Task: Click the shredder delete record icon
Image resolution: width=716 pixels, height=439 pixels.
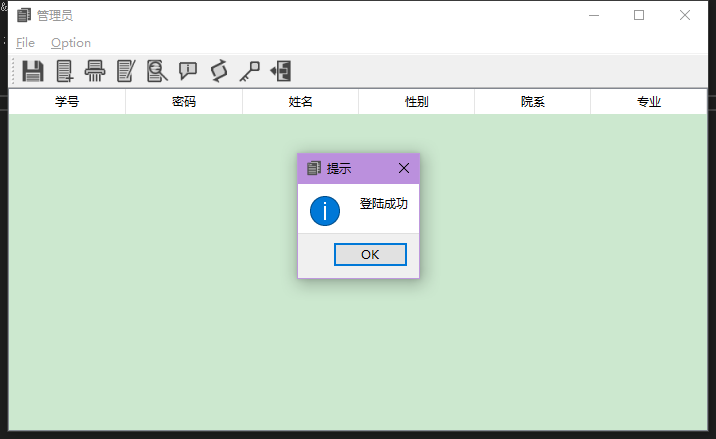Action: pos(95,71)
